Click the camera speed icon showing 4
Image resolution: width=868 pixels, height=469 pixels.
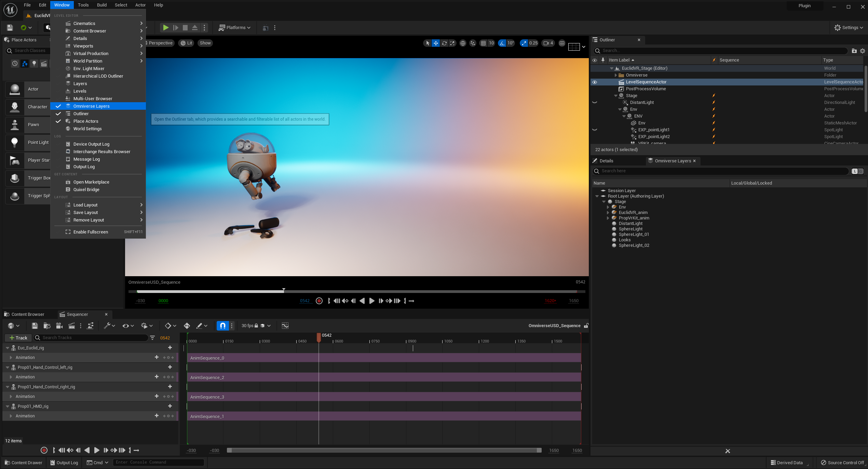pyautogui.click(x=548, y=43)
